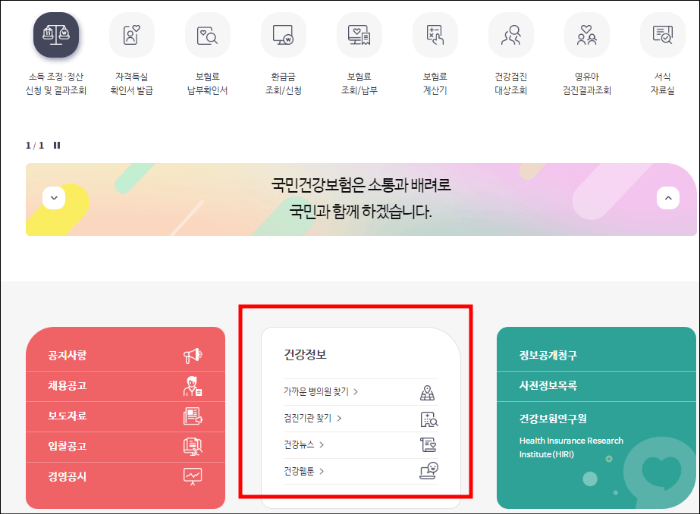The width and height of the screenshot is (700, 514).
Task: Click the 채용공고 person icon
Action: (193, 386)
